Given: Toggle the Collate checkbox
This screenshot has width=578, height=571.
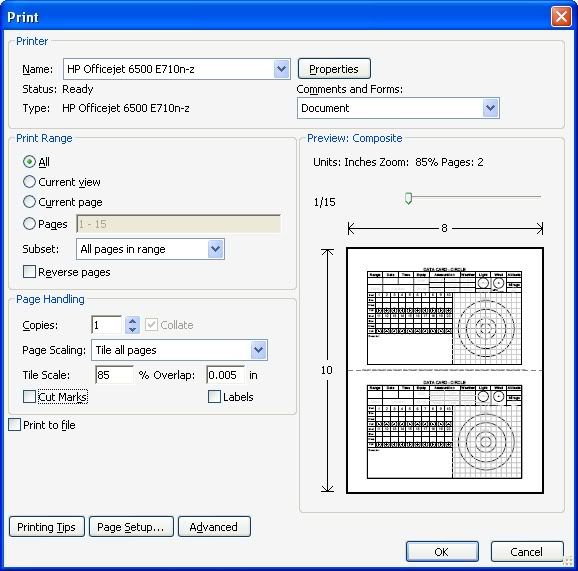Looking at the screenshot, I should tap(151, 325).
